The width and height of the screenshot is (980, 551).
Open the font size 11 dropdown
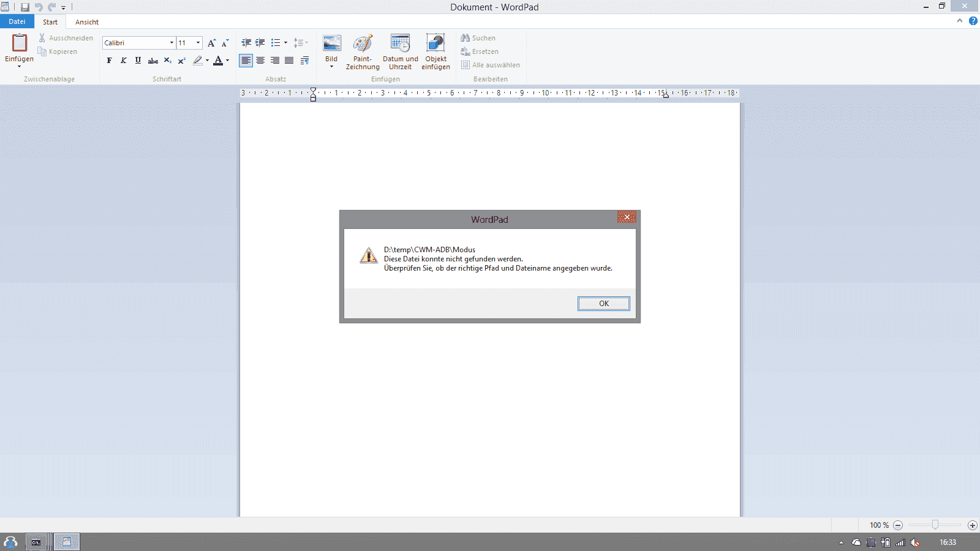coord(198,43)
